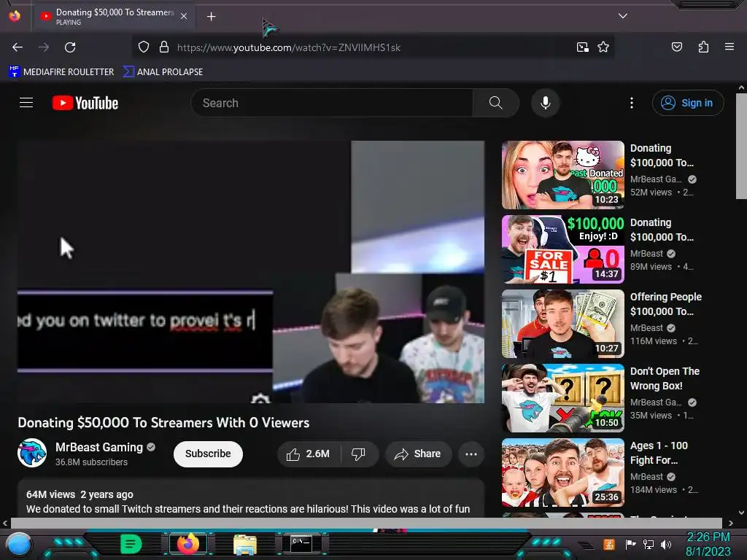The height and width of the screenshot is (560, 747).
Task: Click the Sign in button
Action: point(687,103)
